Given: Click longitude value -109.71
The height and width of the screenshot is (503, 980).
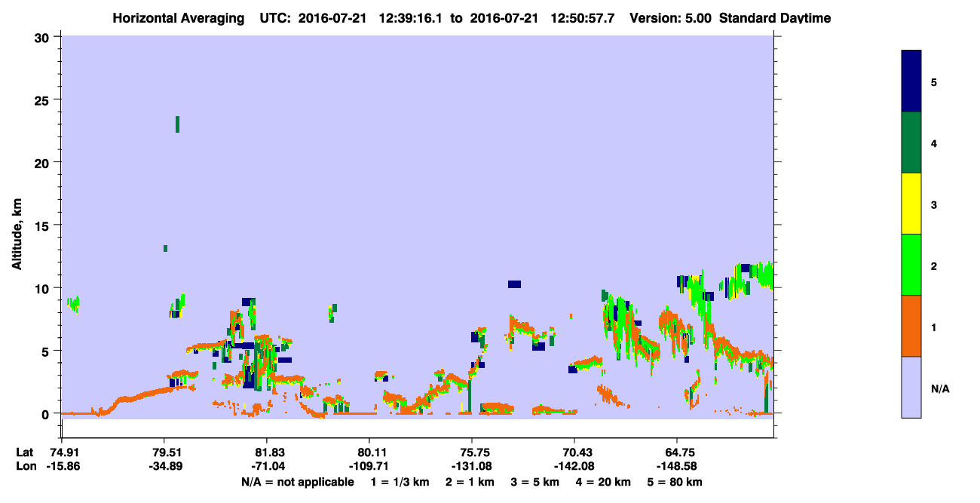Looking at the screenshot, I should coord(369,467).
